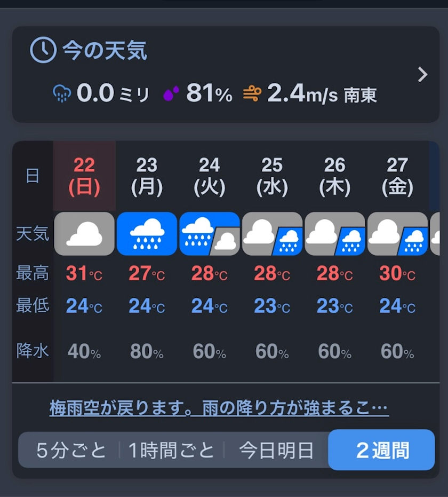The width and height of the screenshot is (448, 497).
Task: Open the 梅雨空が戻ります forecast commentary link
Action: point(219,408)
